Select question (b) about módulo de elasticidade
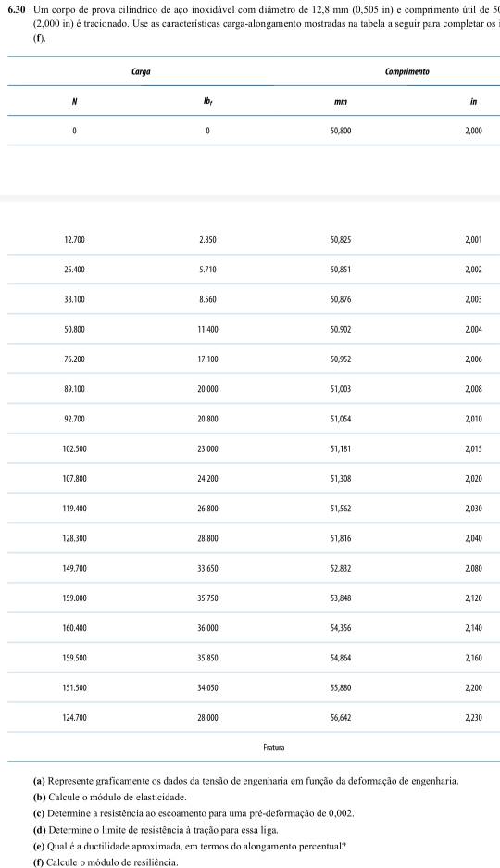Viewport: 500px width, 868px height. click(x=110, y=798)
